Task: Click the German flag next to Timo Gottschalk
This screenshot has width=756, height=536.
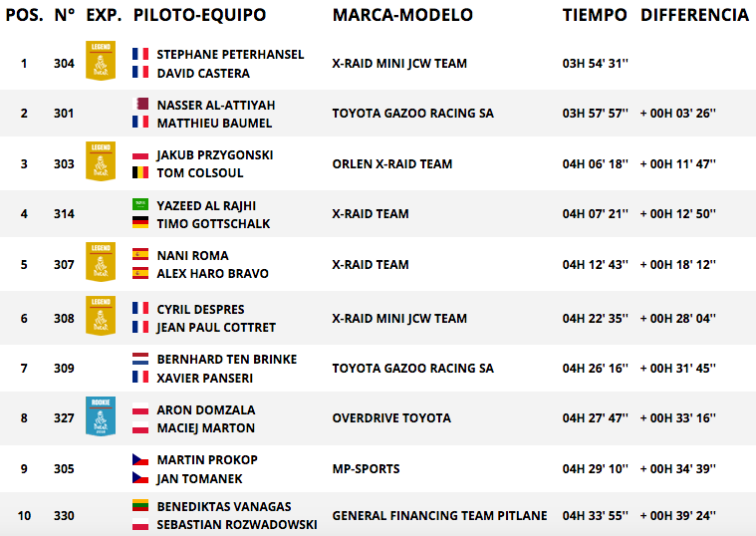Action: coord(140,222)
